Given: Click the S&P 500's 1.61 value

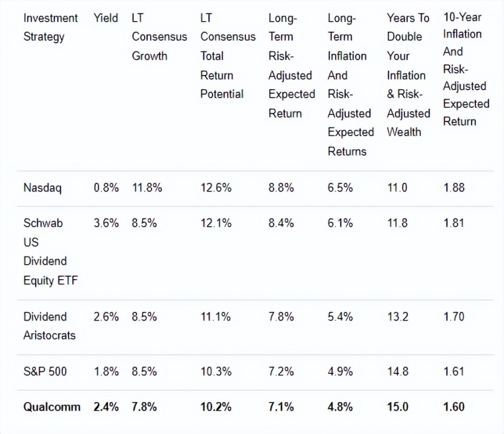Looking at the screenshot, I should [x=454, y=372].
